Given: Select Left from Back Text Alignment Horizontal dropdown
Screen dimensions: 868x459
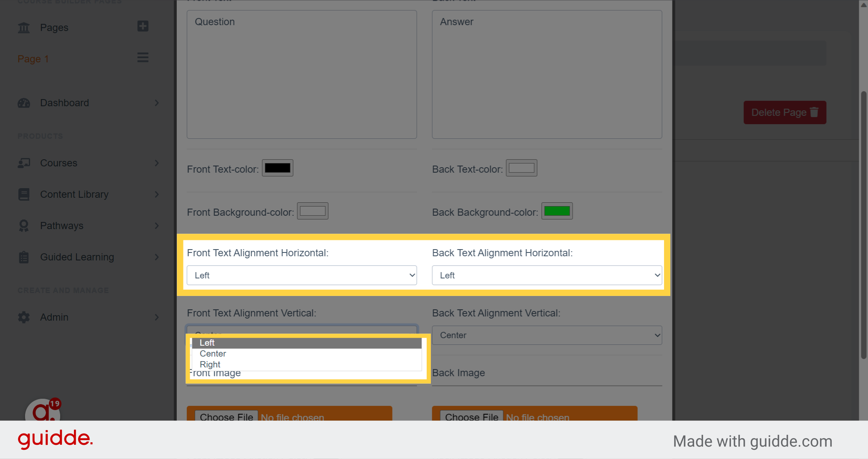Looking at the screenshot, I should (546, 275).
